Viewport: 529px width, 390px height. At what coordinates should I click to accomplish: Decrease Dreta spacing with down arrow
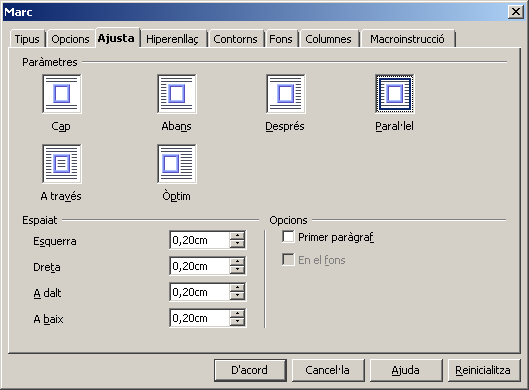[238, 270]
